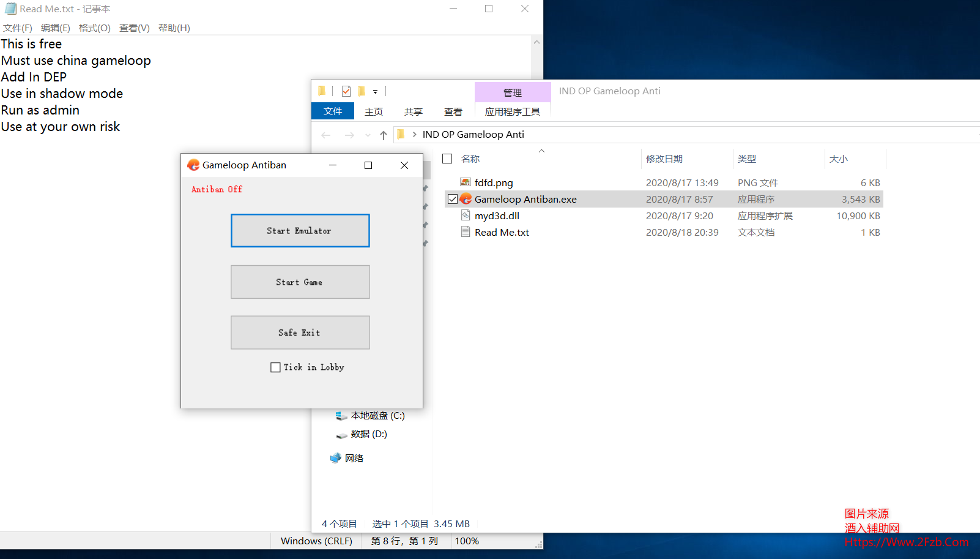Click 10,900 KB size cell

click(x=858, y=216)
